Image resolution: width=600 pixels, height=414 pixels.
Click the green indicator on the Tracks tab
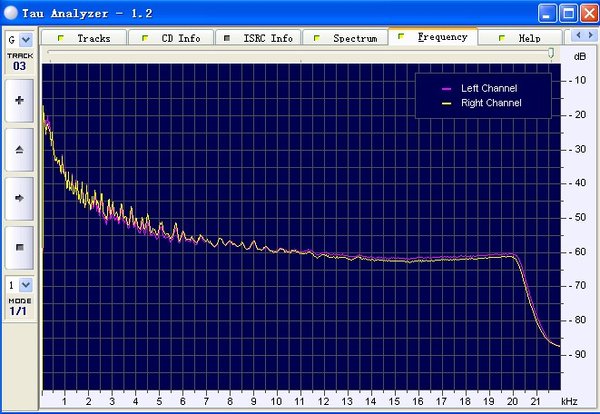[60, 38]
